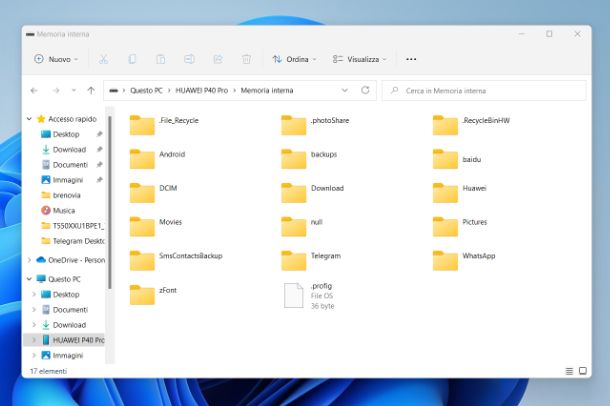Expand the address bar history dropdown
The image size is (610, 406).
[344, 90]
